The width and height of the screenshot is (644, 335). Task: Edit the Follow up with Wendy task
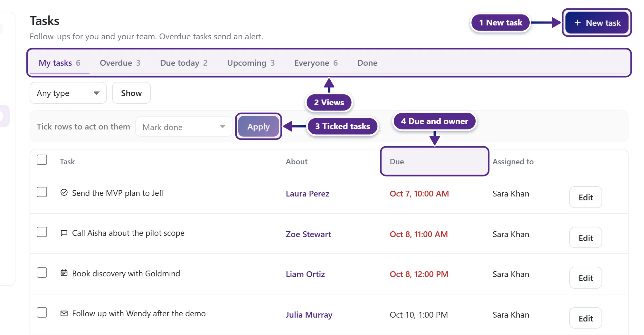point(586,319)
